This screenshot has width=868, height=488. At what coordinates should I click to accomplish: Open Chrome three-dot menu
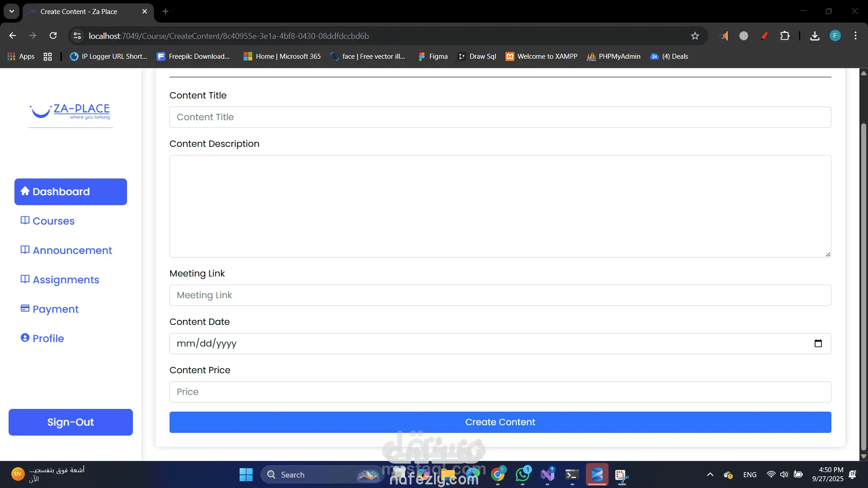(x=855, y=36)
